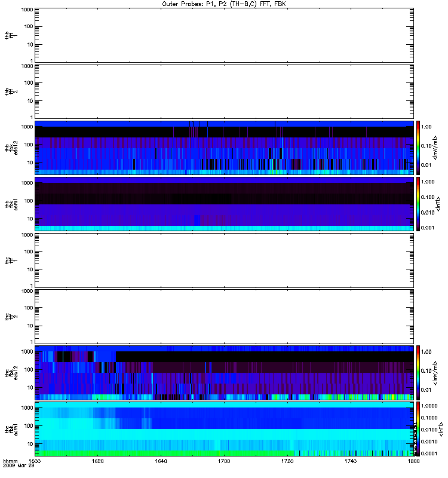The width and height of the screenshot is (448, 478).
Task: Click the thc fbk scm1 color bar
Action: coord(418,429)
